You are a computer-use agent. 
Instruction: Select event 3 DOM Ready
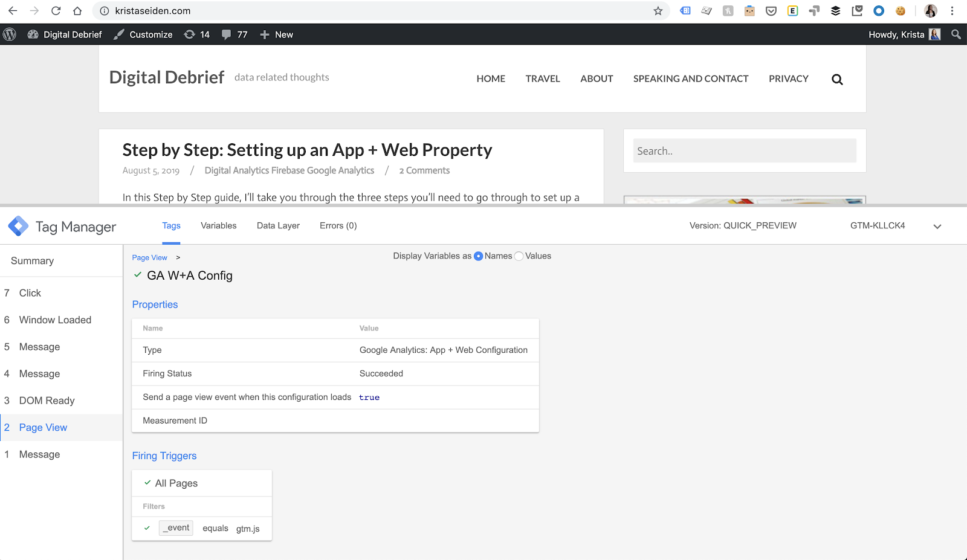(x=61, y=401)
